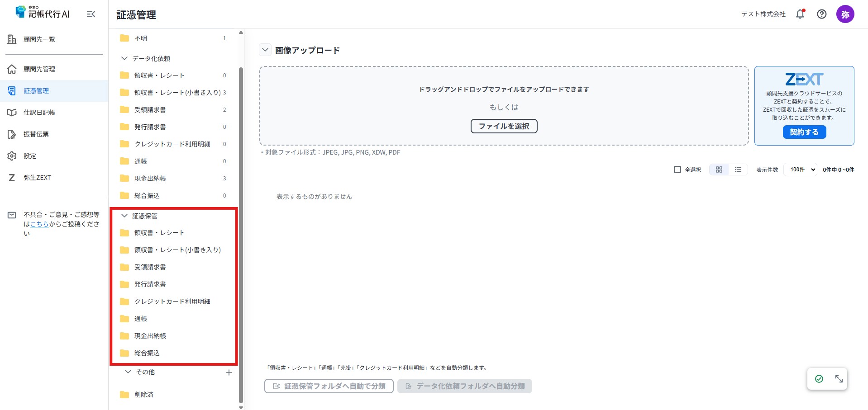Image resolution: width=868 pixels, height=410 pixels.
Task: Add a folder with その他 plus icon
Action: (x=229, y=372)
